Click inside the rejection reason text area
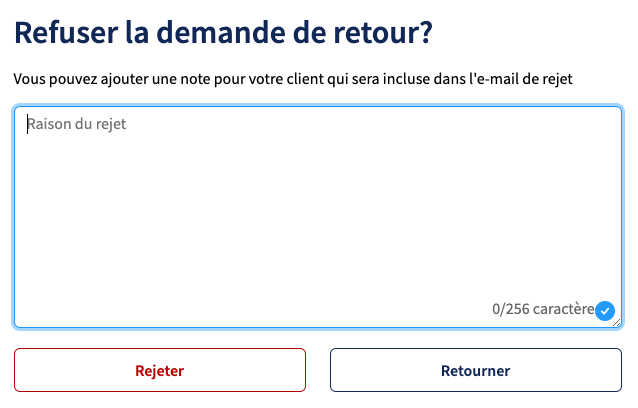638x408 pixels. [318, 217]
